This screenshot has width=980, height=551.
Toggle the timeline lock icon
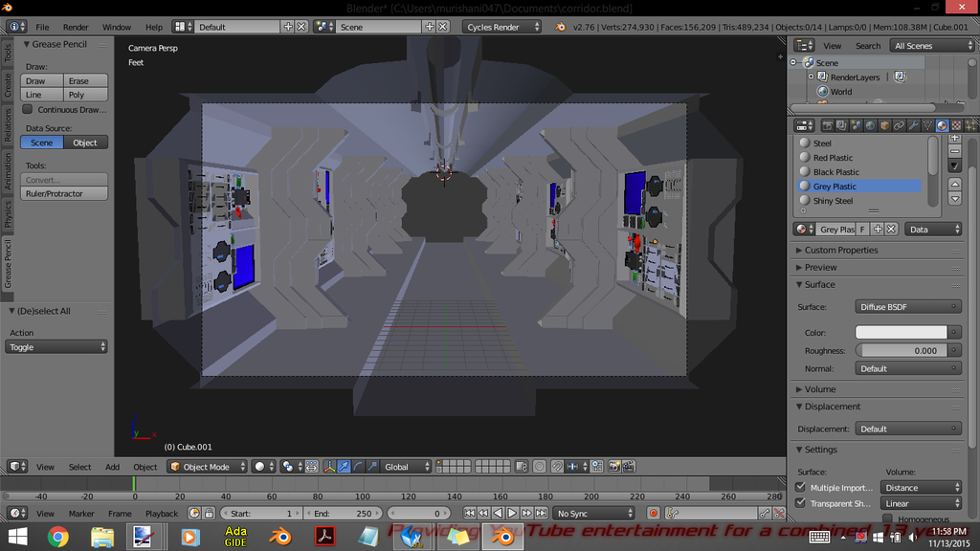pos(209,514)
